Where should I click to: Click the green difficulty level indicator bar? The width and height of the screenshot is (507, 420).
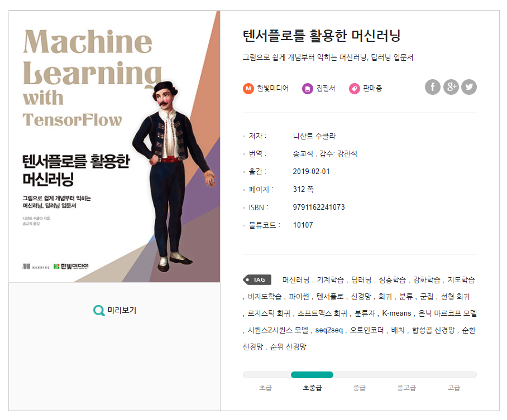[312, 375]
